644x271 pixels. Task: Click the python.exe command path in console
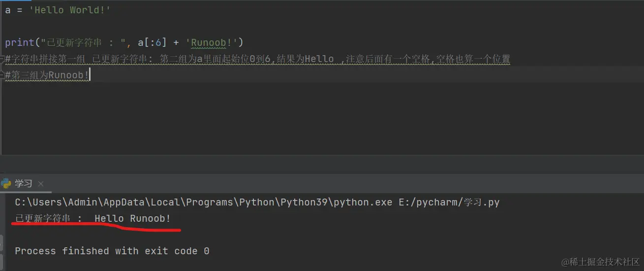(257, 203)
